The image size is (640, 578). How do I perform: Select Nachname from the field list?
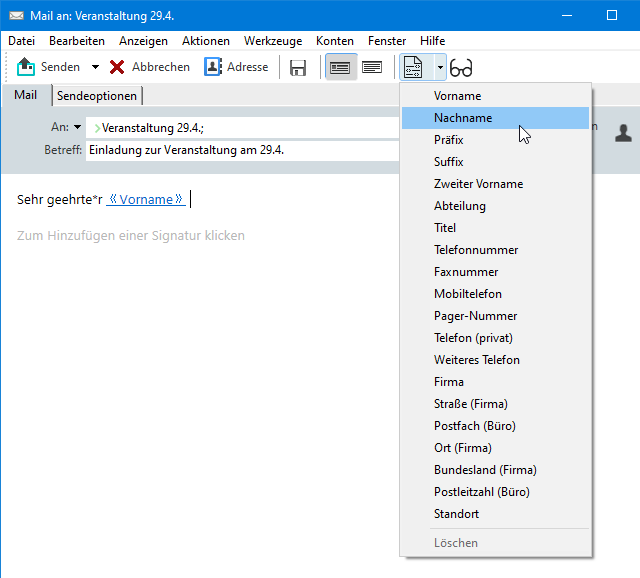click(463, 118)
